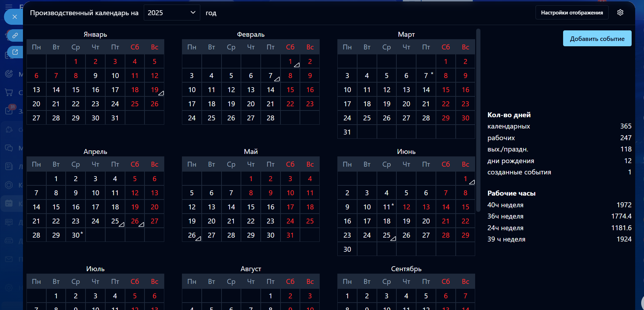Viewport: 644px width, 310px height.
Task: Select January 19 with event marker
Action: coord(154,90)
